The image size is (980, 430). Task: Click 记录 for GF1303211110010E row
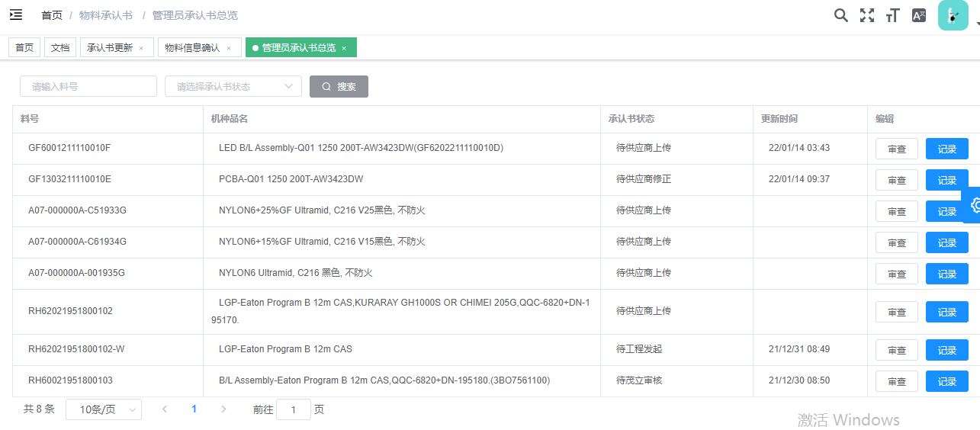946,181
